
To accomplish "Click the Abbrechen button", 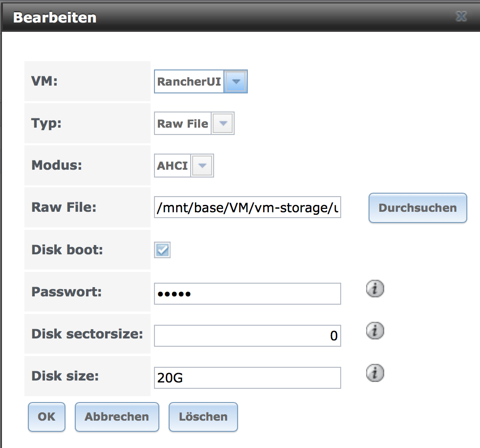I will (x=117, y=417).
